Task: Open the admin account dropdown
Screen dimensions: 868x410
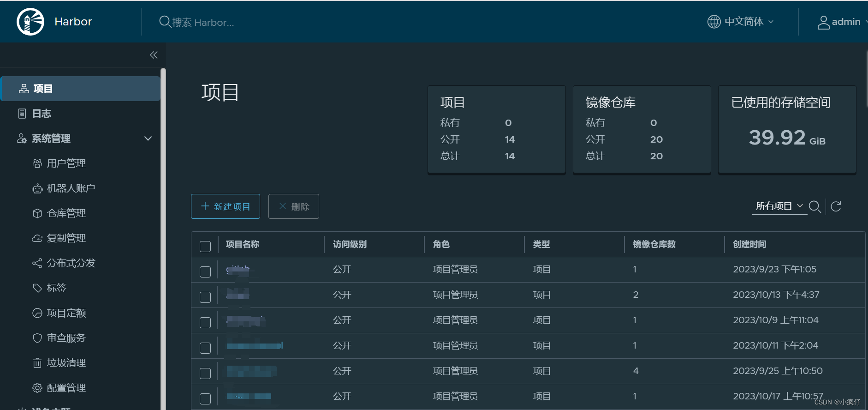Action: (x=842, y=22)
